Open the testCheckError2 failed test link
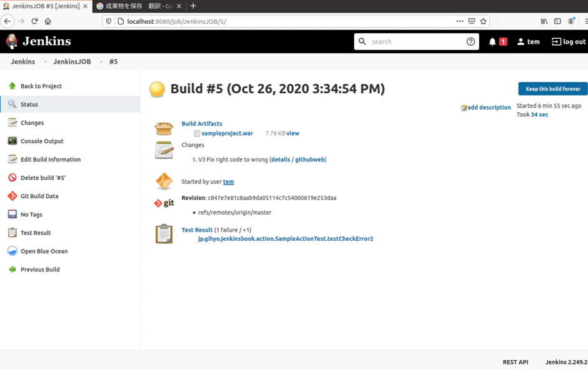 [x=286, y=239]
